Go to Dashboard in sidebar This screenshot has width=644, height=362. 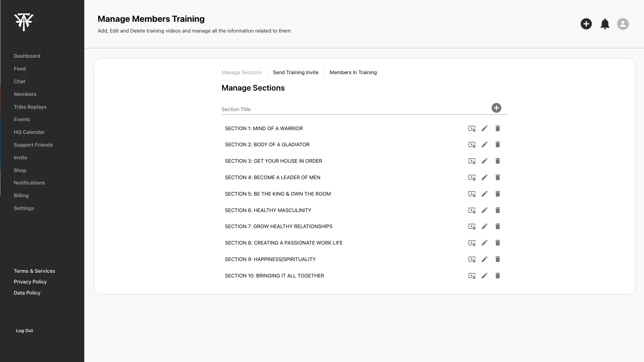pos(27,56)
